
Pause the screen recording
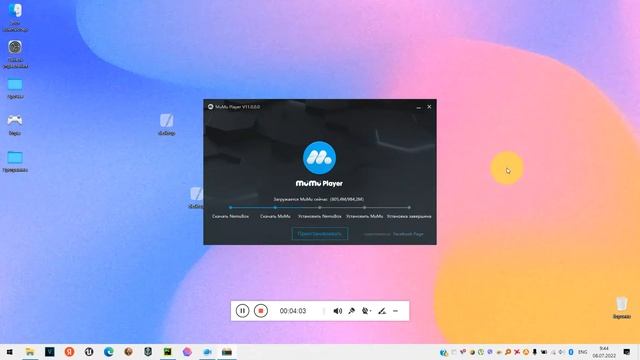pos(242,311)
